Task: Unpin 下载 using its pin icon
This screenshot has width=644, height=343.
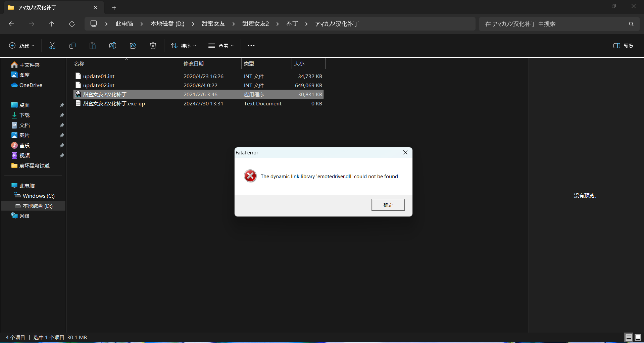Action: click(x=62, y=115)
